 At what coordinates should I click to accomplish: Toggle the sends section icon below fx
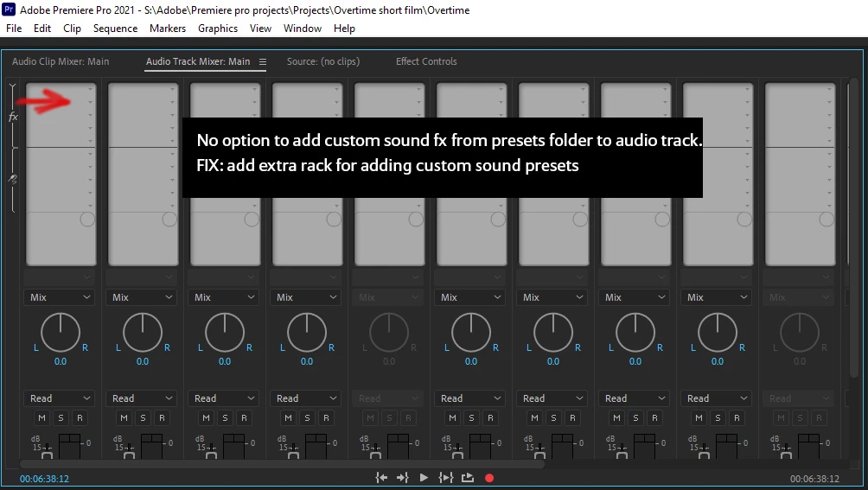pyautogui.click(x=13, y=179)
